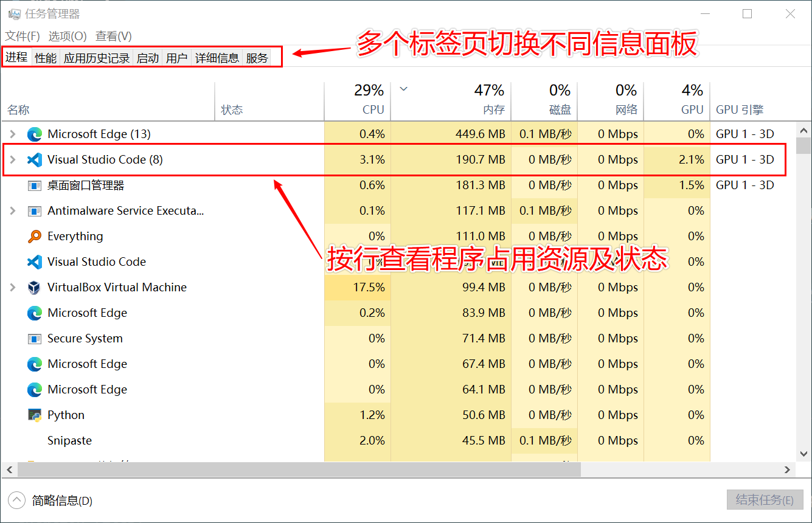Viewport: 812px width, 523px height.
Task: Click the 17.5% CPU cell of VirtualBox
Action: pos(358,287)
